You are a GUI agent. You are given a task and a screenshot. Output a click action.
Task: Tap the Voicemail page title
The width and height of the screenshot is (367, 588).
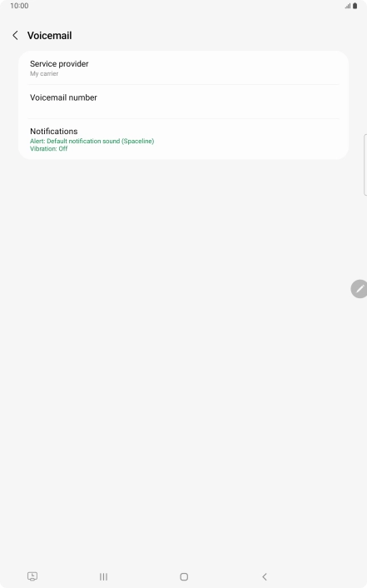click(49, 36)
